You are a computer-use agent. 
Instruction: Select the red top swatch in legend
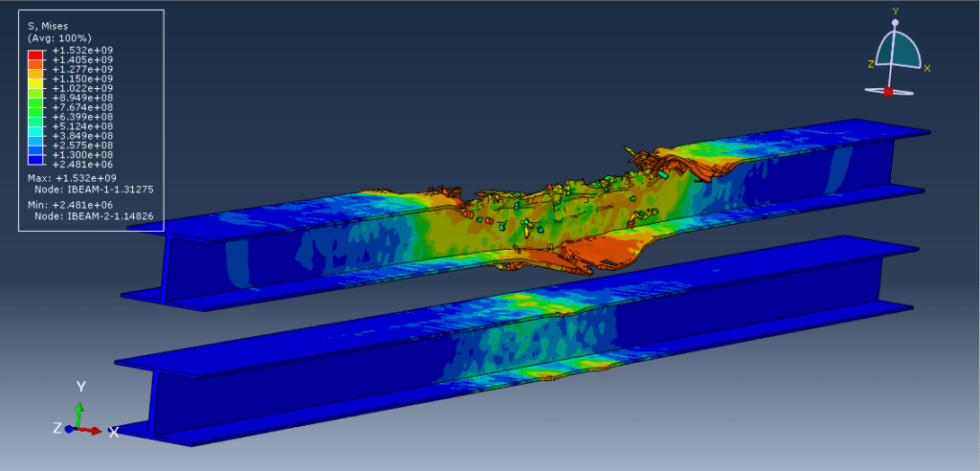pos(36,55)
